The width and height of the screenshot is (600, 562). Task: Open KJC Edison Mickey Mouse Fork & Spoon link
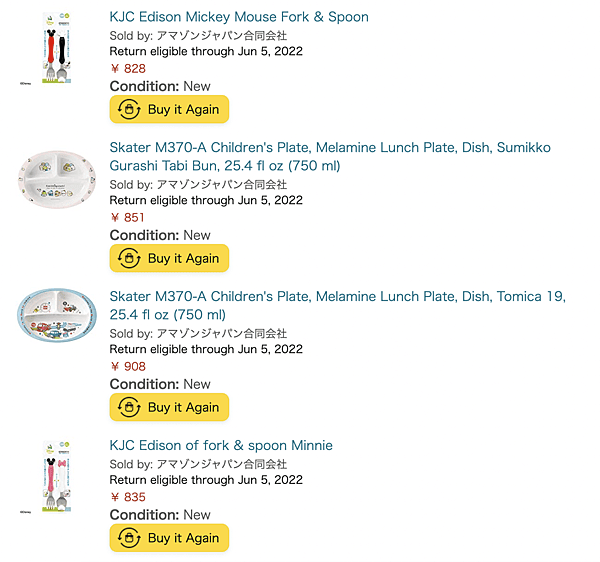tap(239, 17)
